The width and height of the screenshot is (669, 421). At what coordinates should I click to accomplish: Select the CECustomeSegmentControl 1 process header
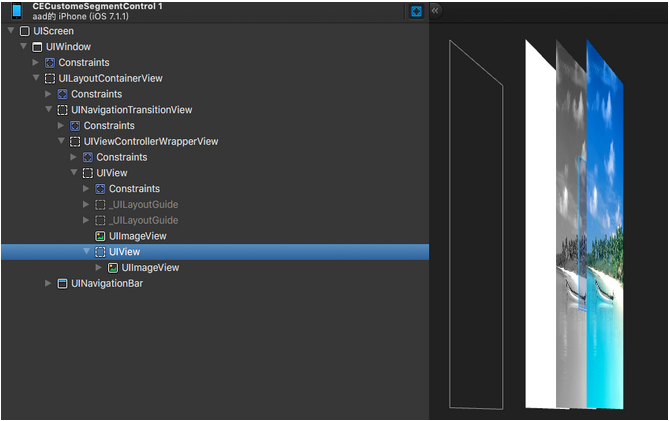click(97, 7)
